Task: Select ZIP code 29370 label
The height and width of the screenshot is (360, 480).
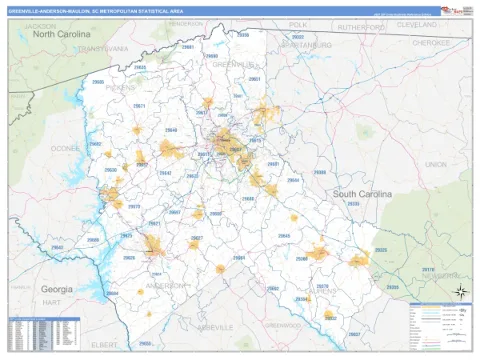Action: pyautogui.click(x=322, y=286)
